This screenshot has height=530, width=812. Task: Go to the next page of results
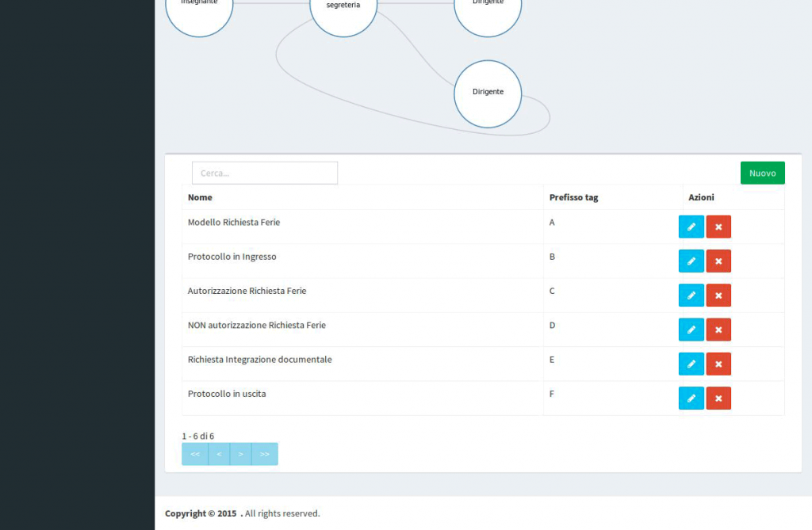pos(241,453)
